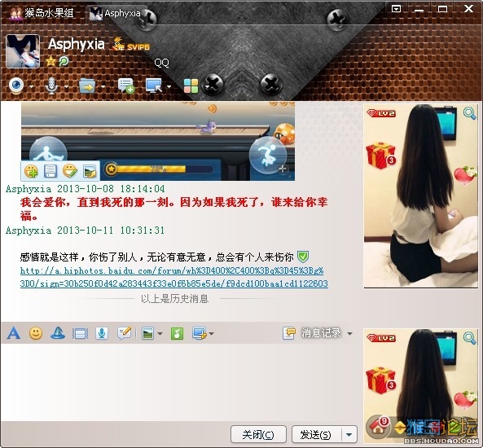Start video call with webcam icon

click(x=16, y=86)
